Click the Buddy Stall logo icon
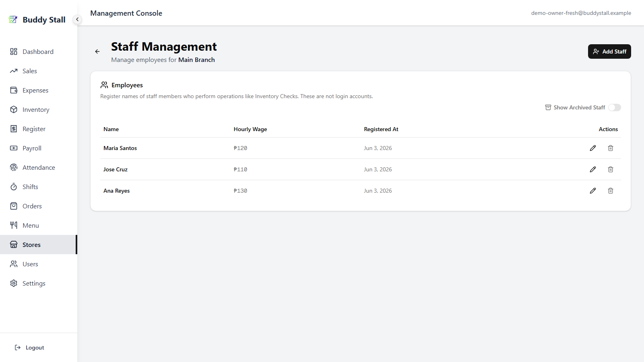This screenshot has width=644, height=362. [x=13, y=19]
